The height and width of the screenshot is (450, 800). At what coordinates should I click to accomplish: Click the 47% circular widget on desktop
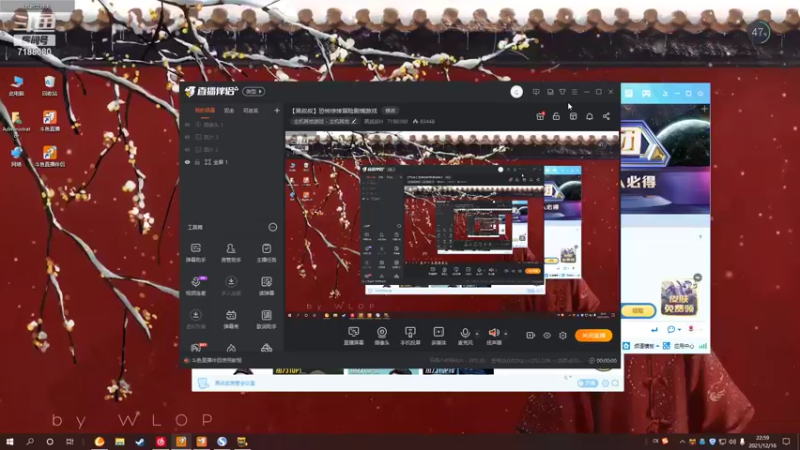click(759, 33)
